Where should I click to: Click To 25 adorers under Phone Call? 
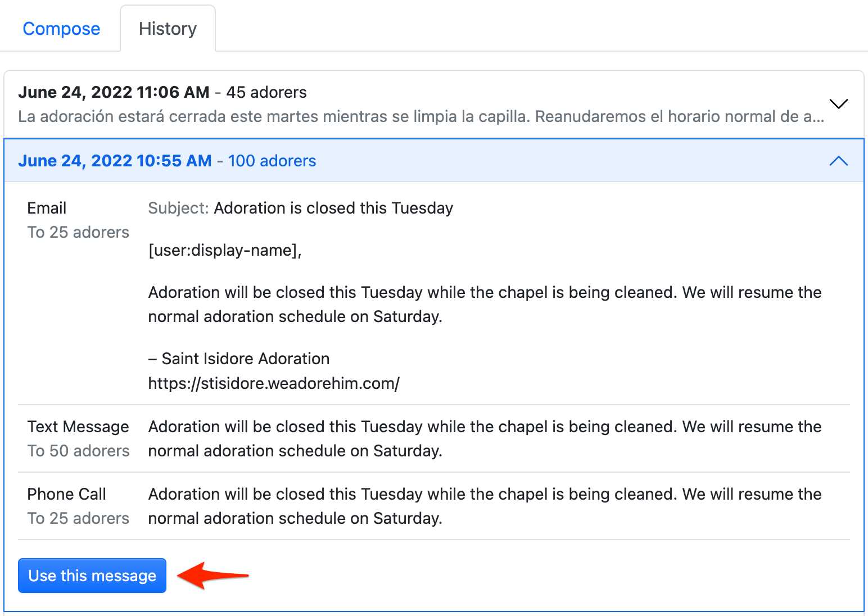click(x=78, y=518)
